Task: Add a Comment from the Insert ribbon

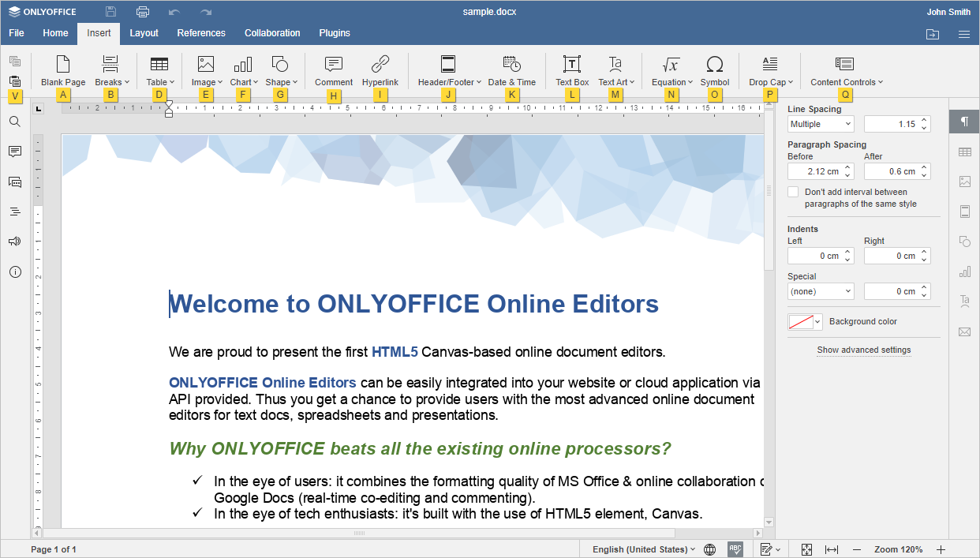Action: (334, 71)
